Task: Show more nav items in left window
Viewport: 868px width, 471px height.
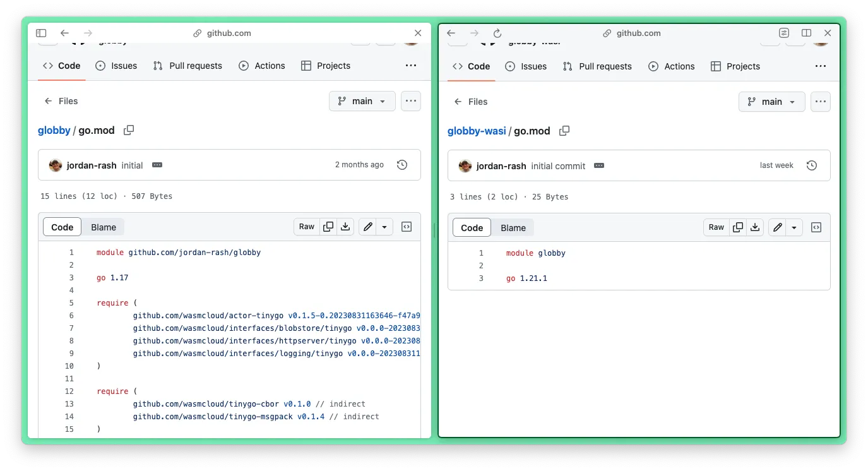Action: tap(411, 66)
